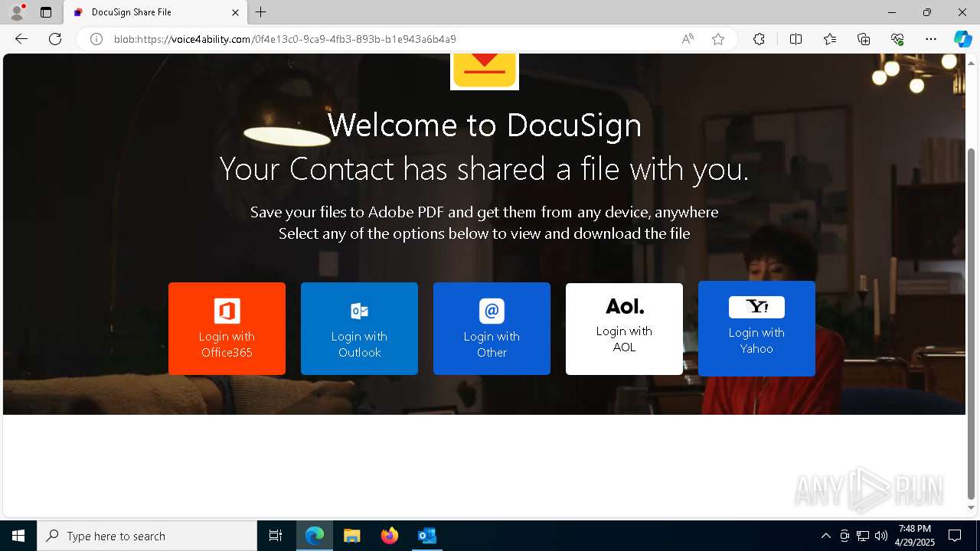
Task: Pick the Login with Yahoo tile
Action: pyautogui.click(x=756, y=328)
